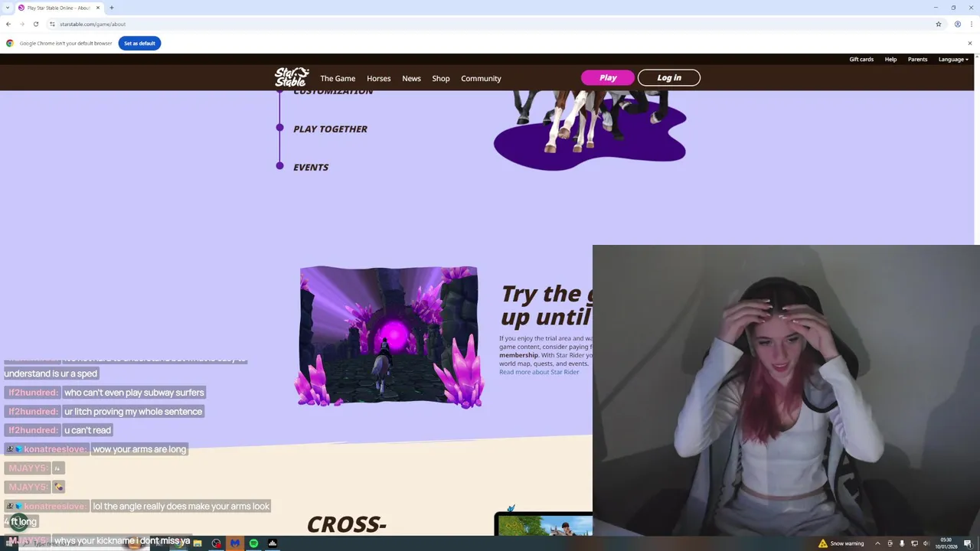980x551 pixels.
Task: Open the Shop menu item
Action: [441, 78]
